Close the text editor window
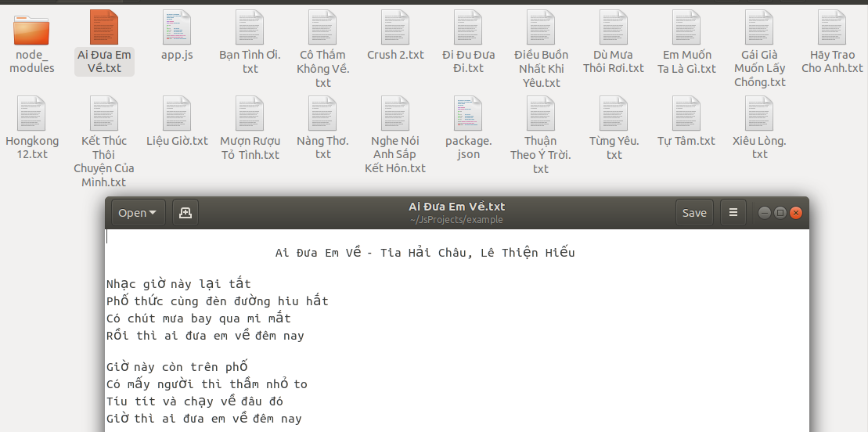The image size is (868, 432). (795, 213)
